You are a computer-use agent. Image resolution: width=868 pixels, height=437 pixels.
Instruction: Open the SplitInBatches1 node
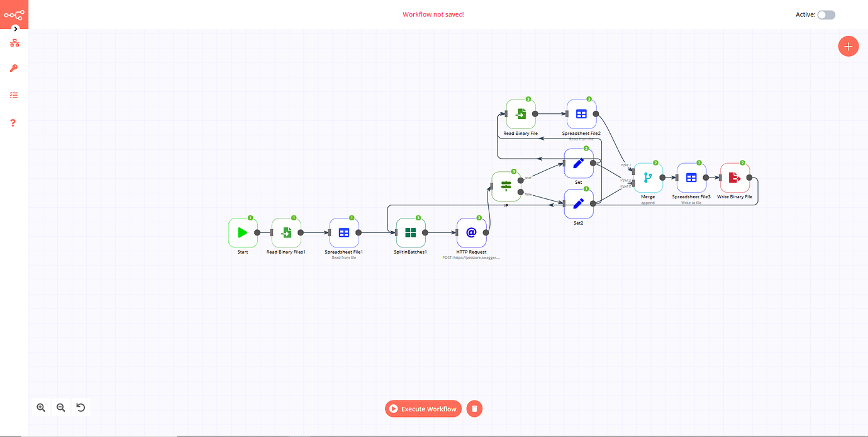tap(411, 232)
